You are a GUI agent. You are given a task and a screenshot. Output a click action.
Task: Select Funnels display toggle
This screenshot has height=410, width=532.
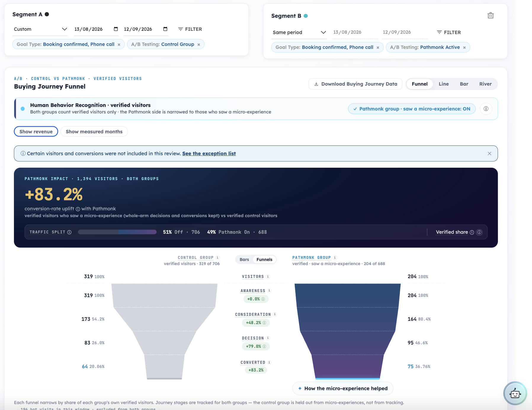(264, 260)
